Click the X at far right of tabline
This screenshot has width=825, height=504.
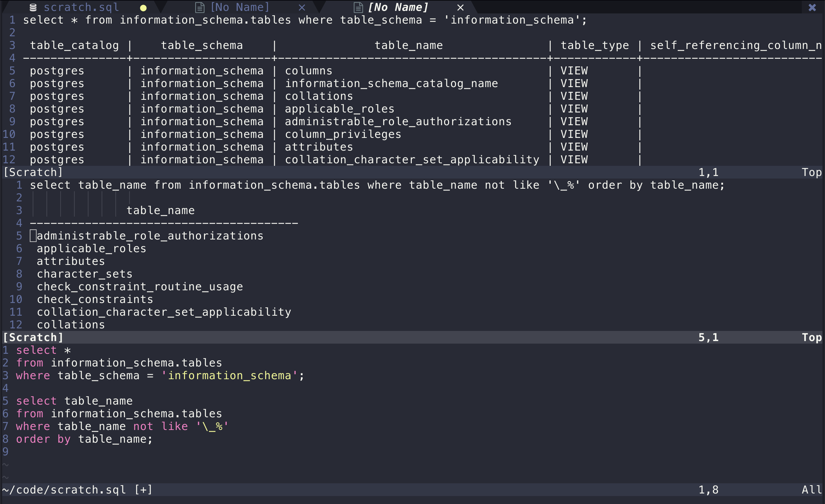[812, 7]
